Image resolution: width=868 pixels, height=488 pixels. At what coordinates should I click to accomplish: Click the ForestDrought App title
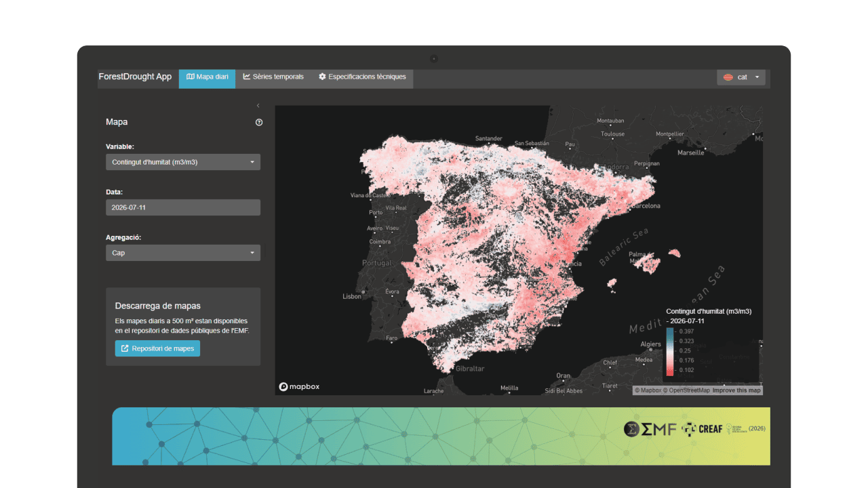point(136,77)
